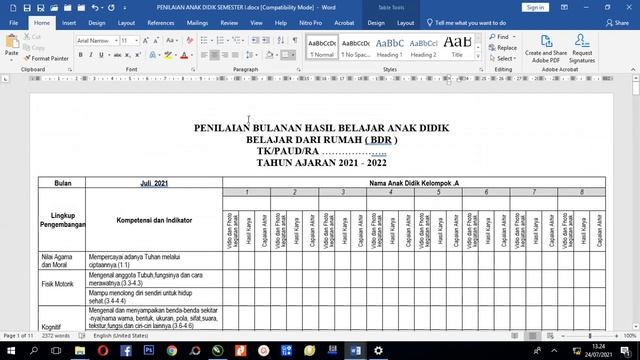Toggle Bold formatting
The height and width of the screenshot is (360, 640).
pos(80,55)
